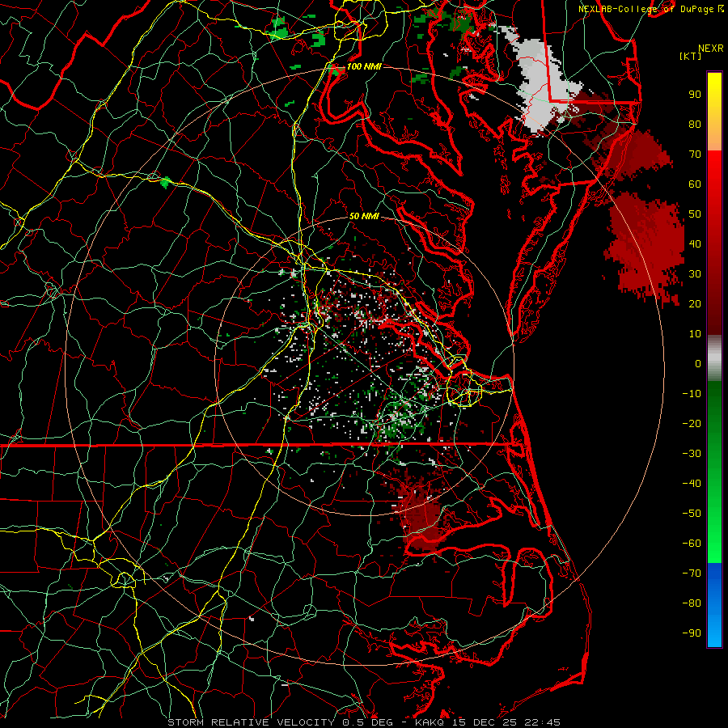The image size is (728, 728).
Task: Click the -80 value on the velocity scale
Action: pyautogui.click(x=692, y=603)
